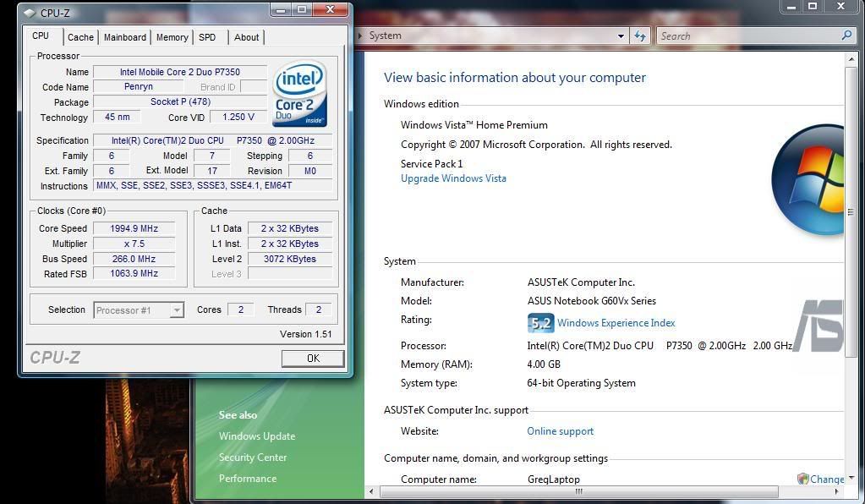Open Performance link in See also
865x504 pixels.
[x=248, y=479]
